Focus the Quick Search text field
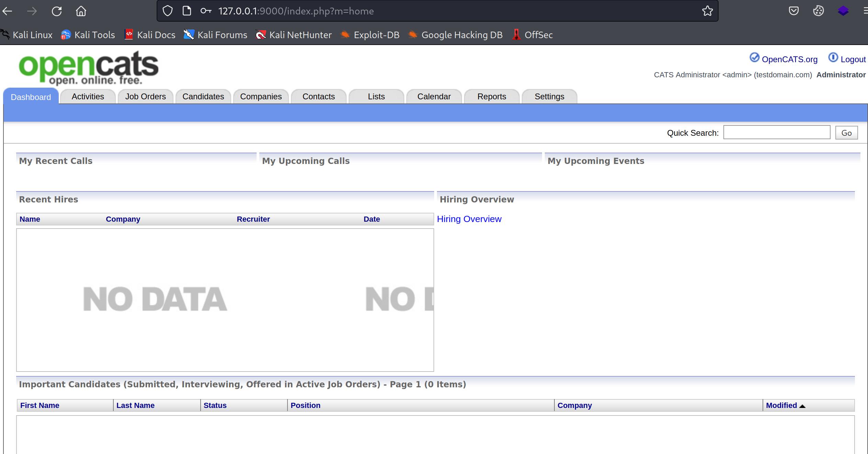This screenshot has height=454, width=868. (776, 133)
